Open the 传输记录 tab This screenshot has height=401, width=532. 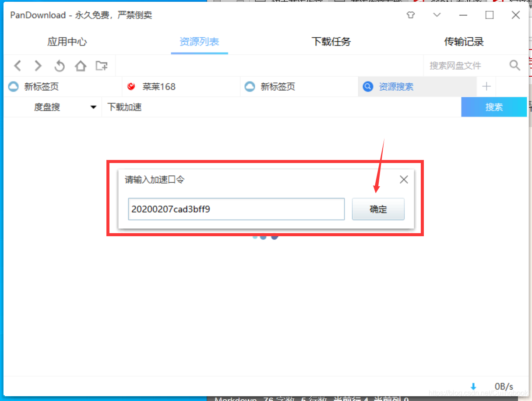click(x=464, y=42)
